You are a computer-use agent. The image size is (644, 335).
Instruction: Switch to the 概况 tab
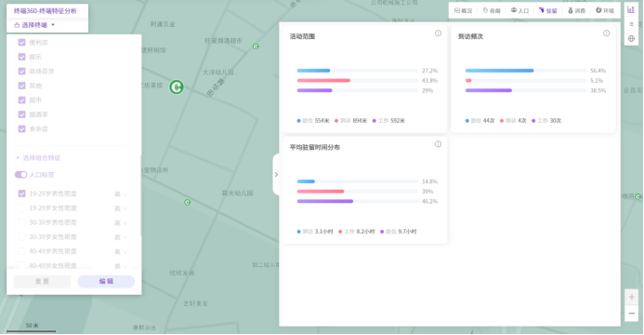pos(464,10)
